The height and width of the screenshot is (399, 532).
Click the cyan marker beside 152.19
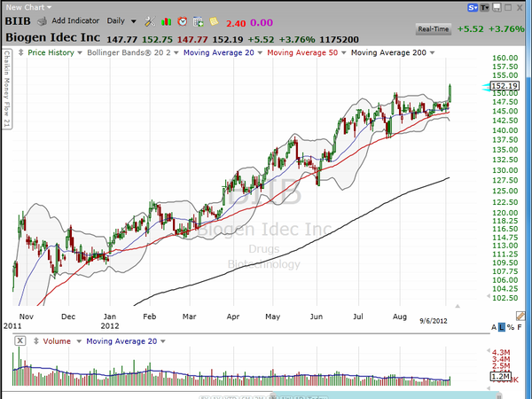pos(486,87)
